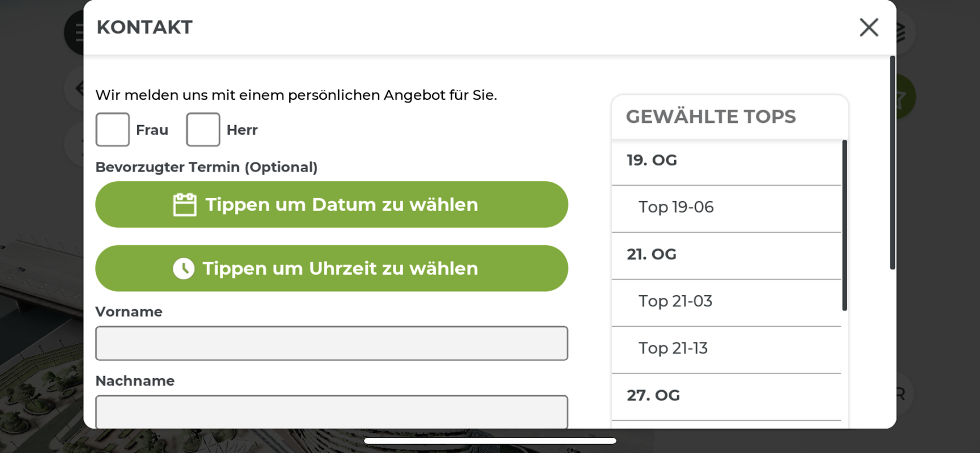980x453 pixels.
Task: Close the Kontakt dialog with X
Action: click(868, 27)
